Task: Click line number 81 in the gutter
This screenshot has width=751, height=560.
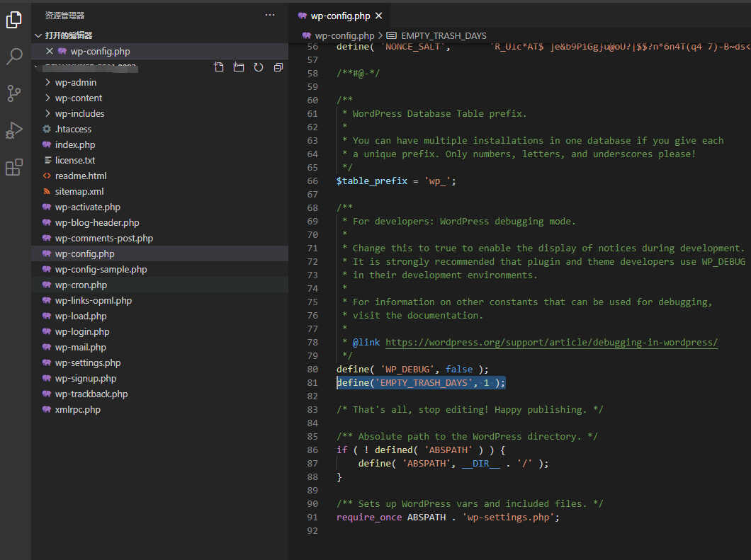Action: pos(312,382)
